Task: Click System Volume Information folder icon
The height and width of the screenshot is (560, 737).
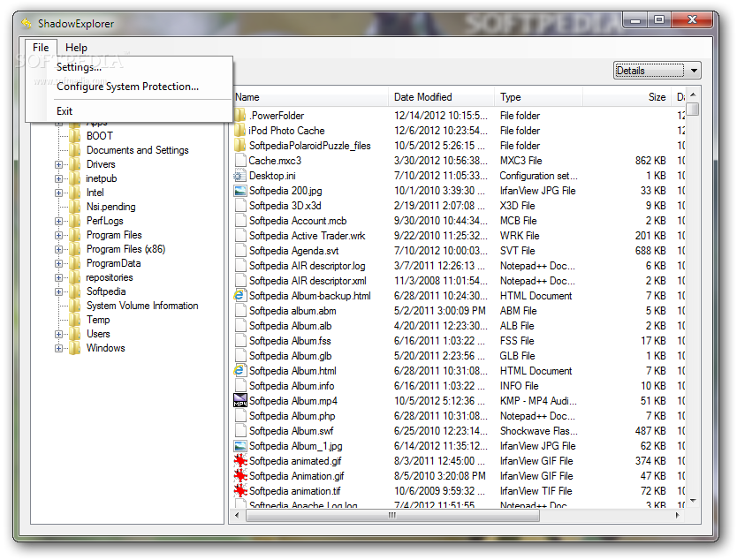Action: click(75, 306)
